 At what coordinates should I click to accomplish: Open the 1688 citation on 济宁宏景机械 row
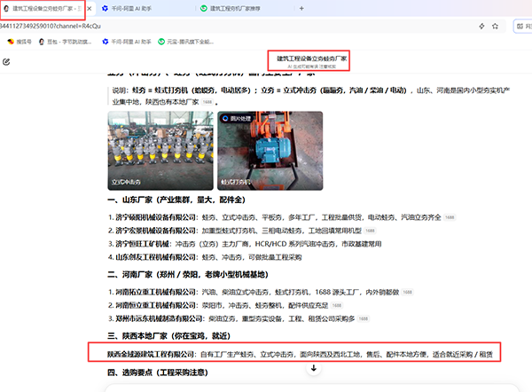click(370, 231)
